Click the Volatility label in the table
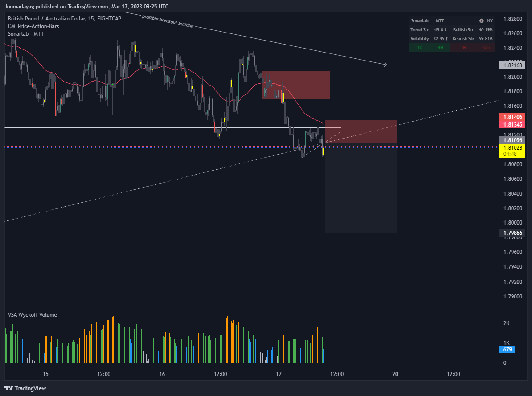 [419, 39]
